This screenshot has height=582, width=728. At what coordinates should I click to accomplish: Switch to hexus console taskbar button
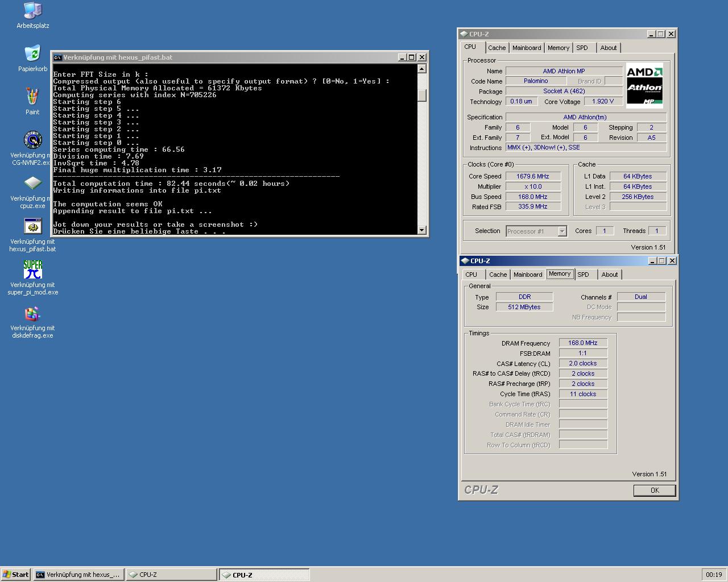tap(78, 575)
